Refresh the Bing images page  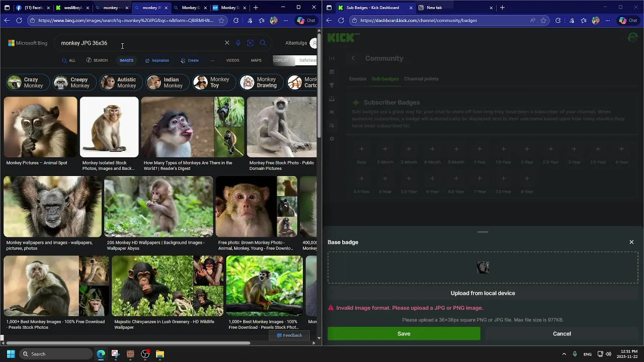pyautogui.click(x=19, y=21)
